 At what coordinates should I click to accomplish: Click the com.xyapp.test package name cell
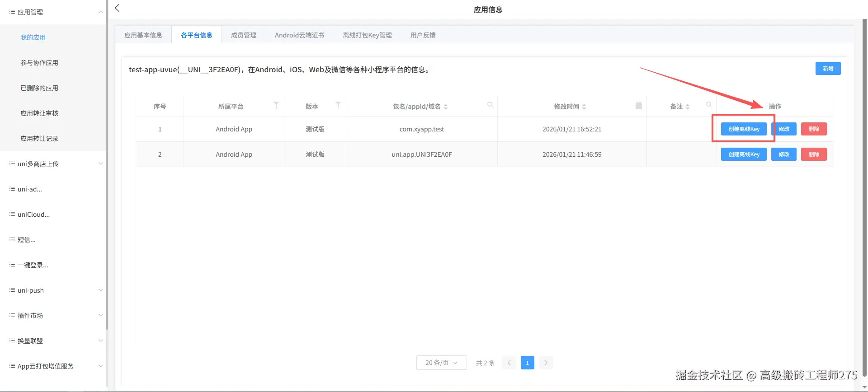tap(422, 129)
